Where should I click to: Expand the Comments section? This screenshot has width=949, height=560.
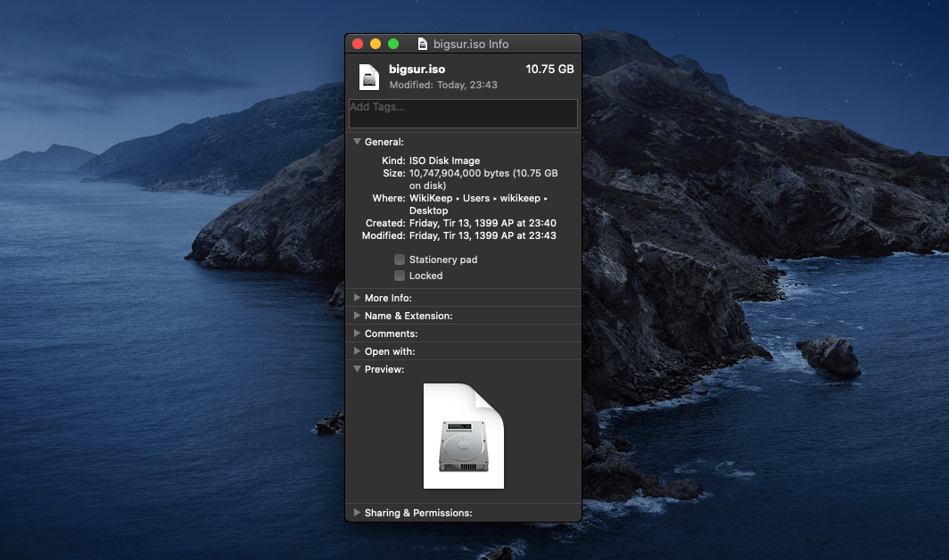pos(357,334)
